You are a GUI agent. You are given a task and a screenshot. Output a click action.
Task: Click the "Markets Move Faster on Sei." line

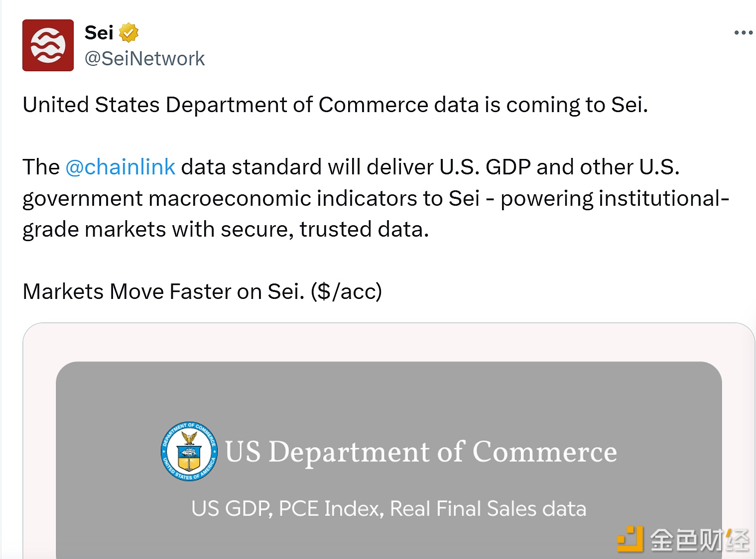[x=163, y=291]
